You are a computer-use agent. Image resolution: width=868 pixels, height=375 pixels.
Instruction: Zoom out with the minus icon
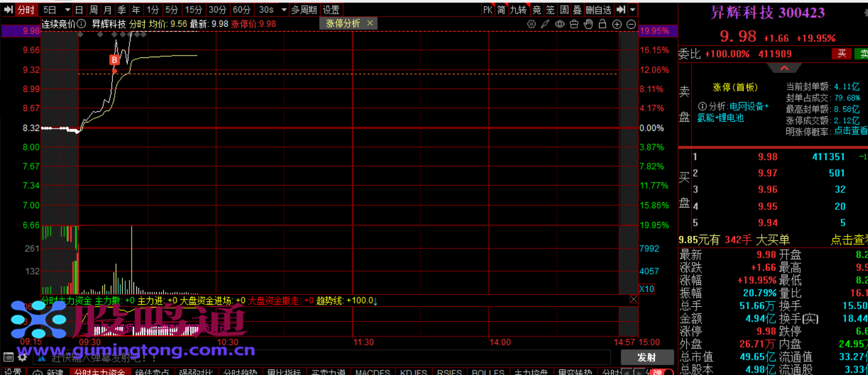tap(631, 24)
